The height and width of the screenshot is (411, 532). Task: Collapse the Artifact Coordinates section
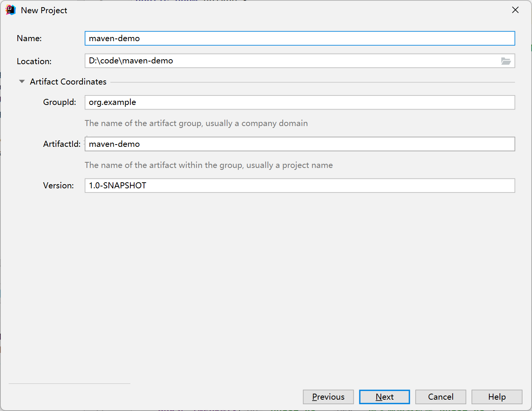[x=22, y=82]
